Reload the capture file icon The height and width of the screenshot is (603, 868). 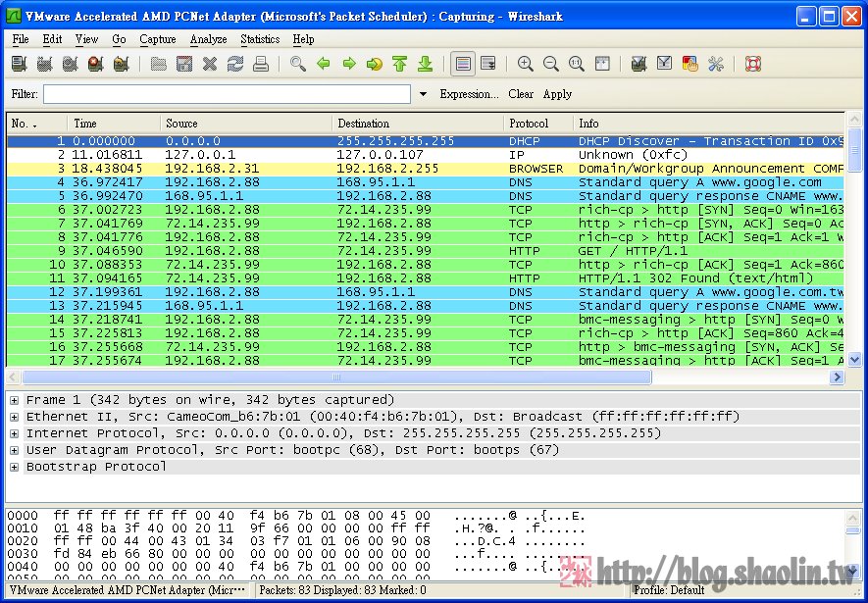click(x=235, y=64)
